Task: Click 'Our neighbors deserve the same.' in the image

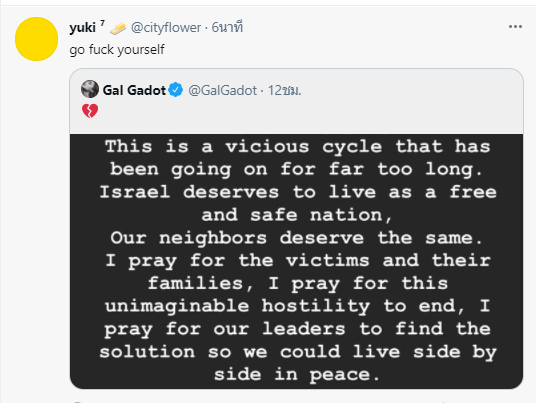Action: [x=296, y=238]
